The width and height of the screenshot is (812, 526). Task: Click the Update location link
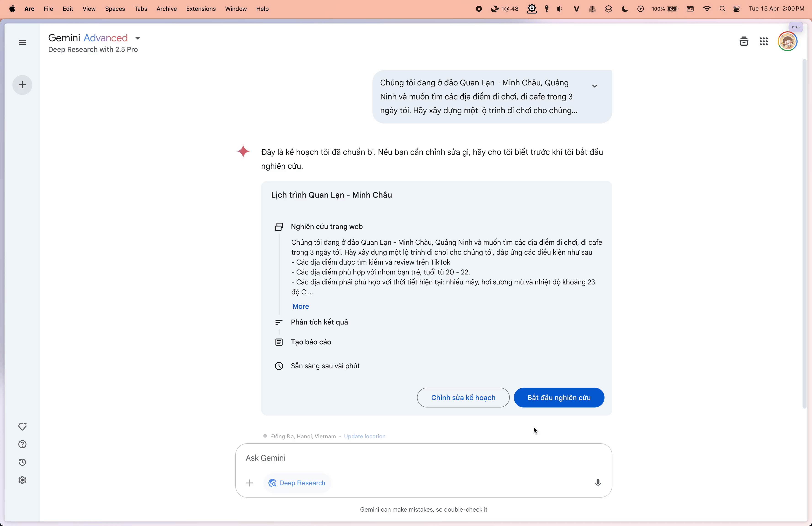(x=365, y=436)
